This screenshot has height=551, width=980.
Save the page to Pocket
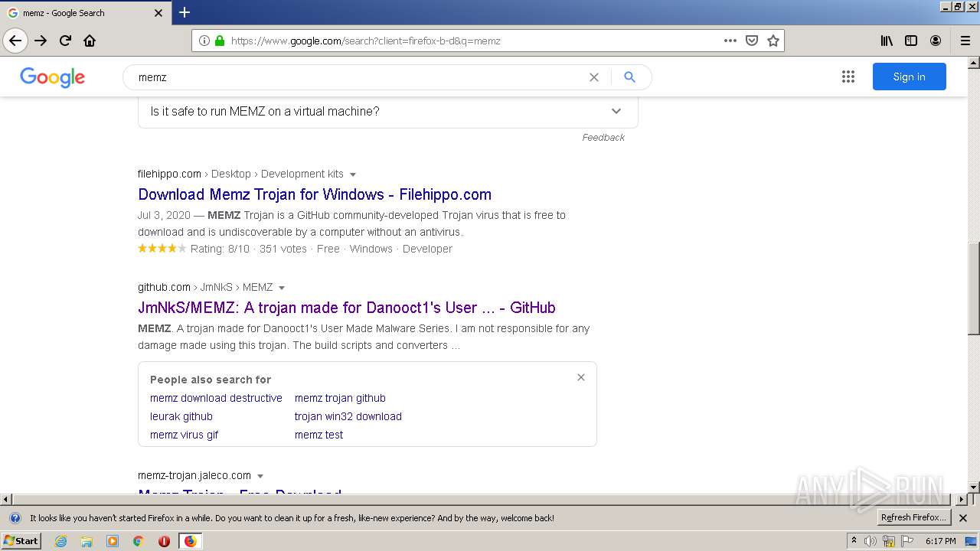752,41
